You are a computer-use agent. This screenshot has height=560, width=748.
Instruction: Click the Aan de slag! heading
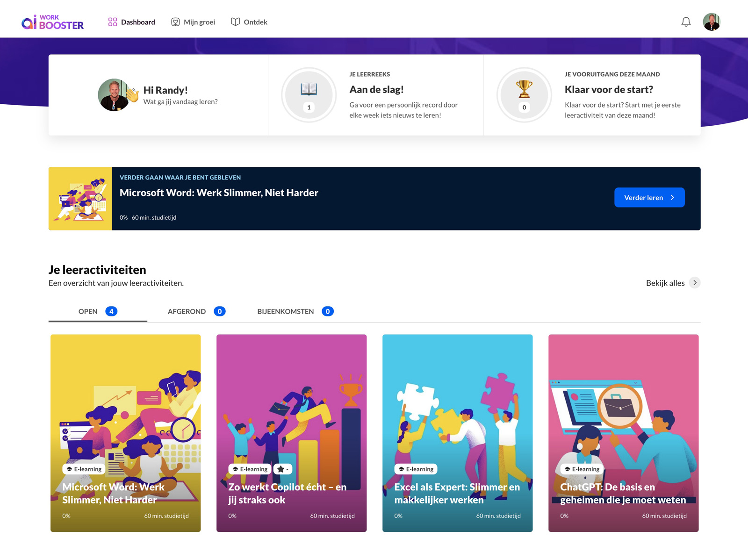point(376,89)
